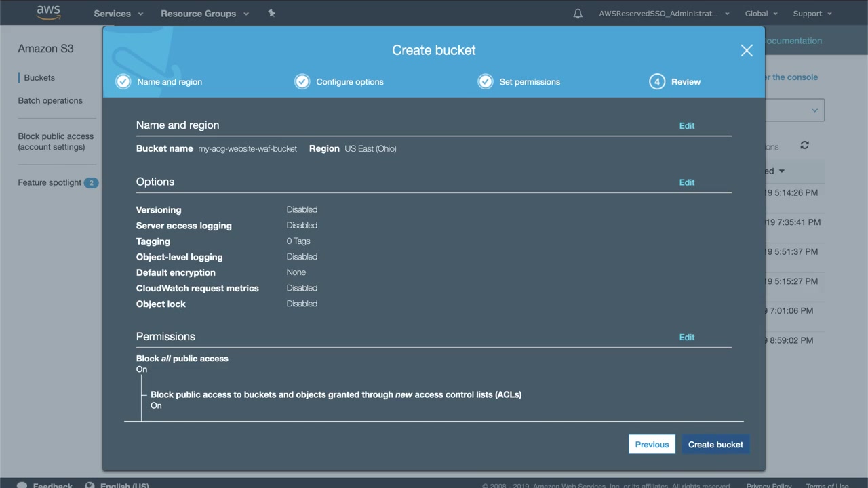Click the refresh icon in bucket list
This screenshot has width=868, height=488.
coord(804,145)
